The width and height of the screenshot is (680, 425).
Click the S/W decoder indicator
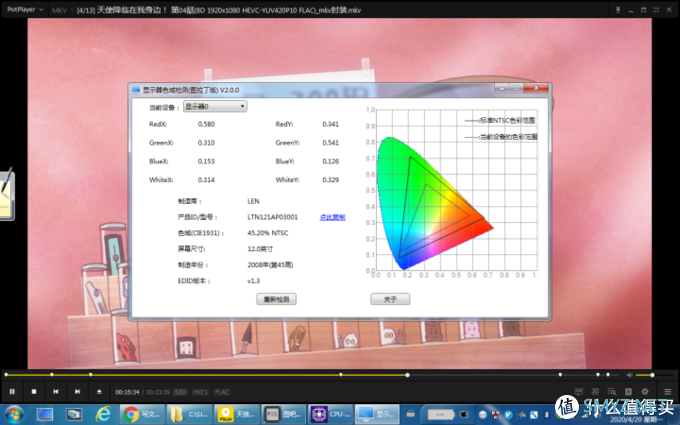point(180,392)
